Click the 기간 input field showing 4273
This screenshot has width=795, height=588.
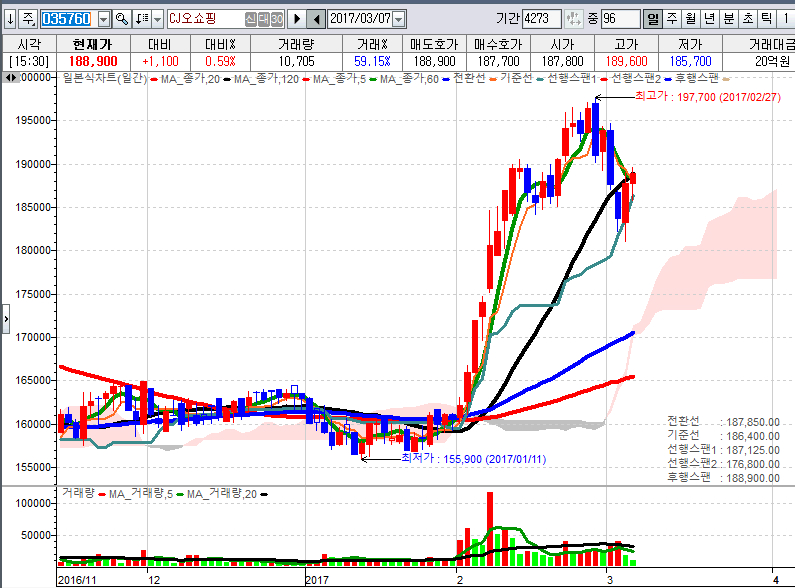pyautogui.click(x=541, y=19)
